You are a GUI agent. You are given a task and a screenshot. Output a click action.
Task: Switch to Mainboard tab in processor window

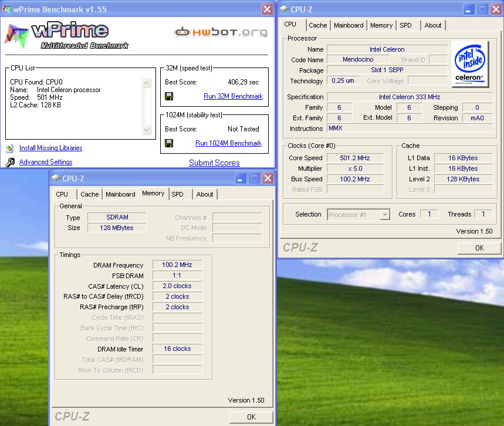click(349, 25)
